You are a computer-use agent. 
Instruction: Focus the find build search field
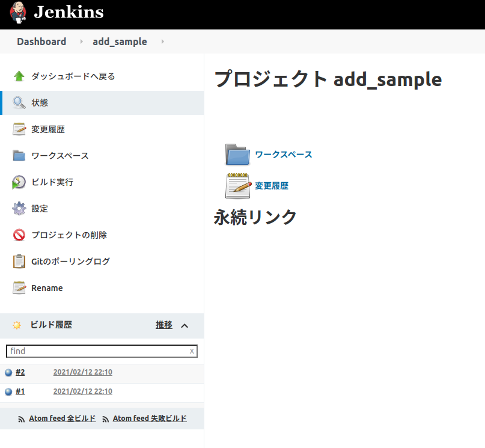click(102, 351)
